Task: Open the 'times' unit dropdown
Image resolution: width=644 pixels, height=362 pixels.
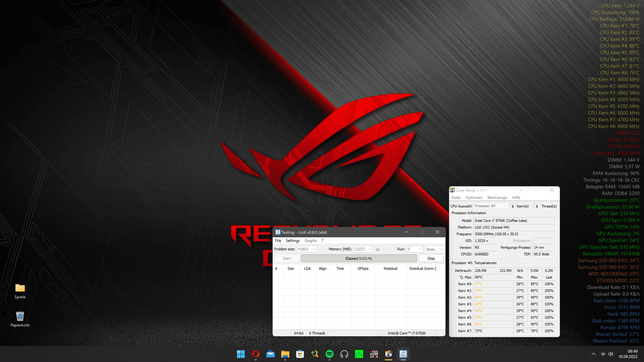Action: (x=434, y=249)
